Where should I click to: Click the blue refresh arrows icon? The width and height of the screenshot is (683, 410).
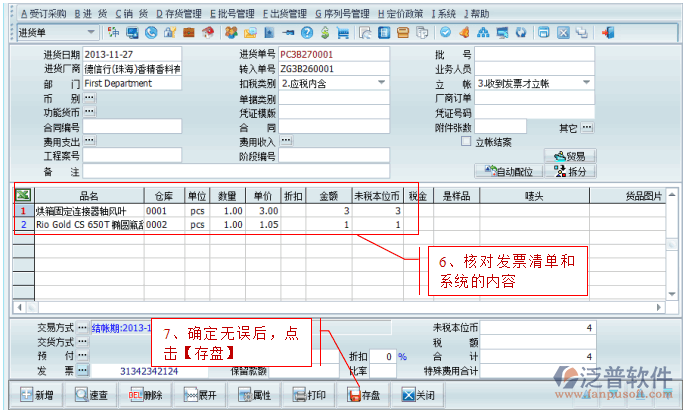coord(521,32)
